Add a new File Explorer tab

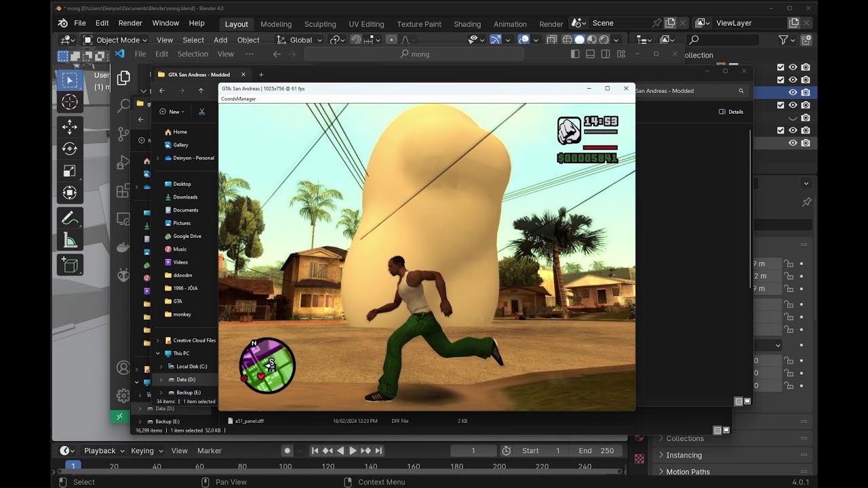[x=261, y=75]
